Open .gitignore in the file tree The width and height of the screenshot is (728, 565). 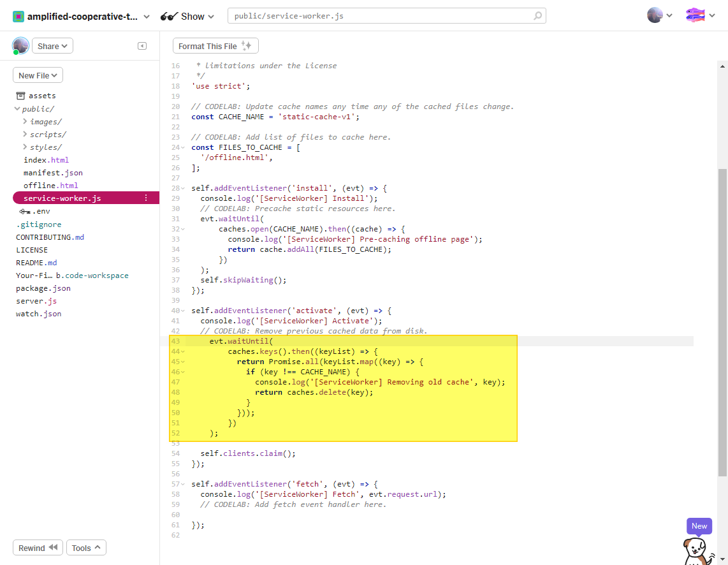point(38,224)
